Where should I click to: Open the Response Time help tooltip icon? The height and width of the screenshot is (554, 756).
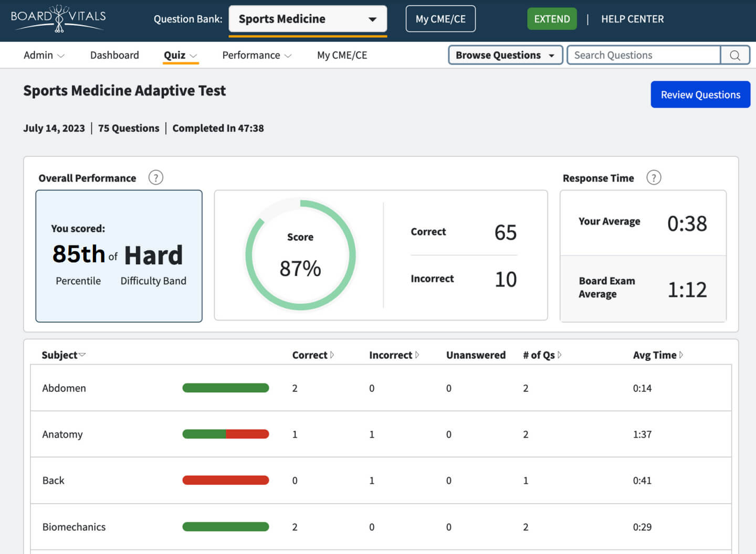(x=654, y=177)
